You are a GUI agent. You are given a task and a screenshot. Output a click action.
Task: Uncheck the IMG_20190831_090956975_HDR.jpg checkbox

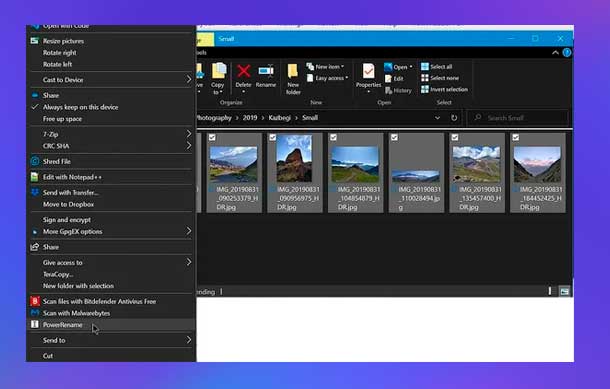(273, 137)
